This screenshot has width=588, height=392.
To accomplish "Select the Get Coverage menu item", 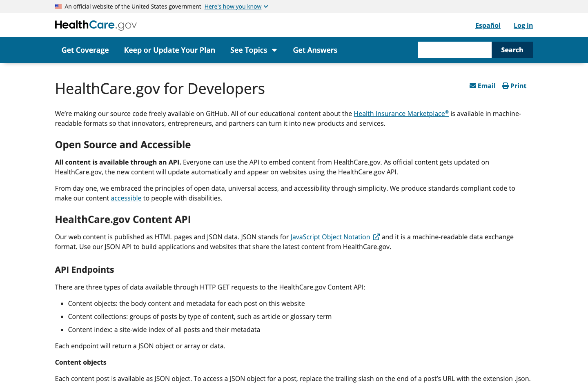I will tap(85, 50).
